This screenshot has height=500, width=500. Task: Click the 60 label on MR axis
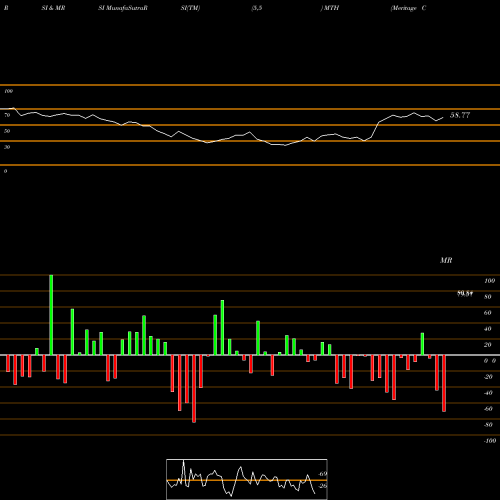(x=488, y=313)
